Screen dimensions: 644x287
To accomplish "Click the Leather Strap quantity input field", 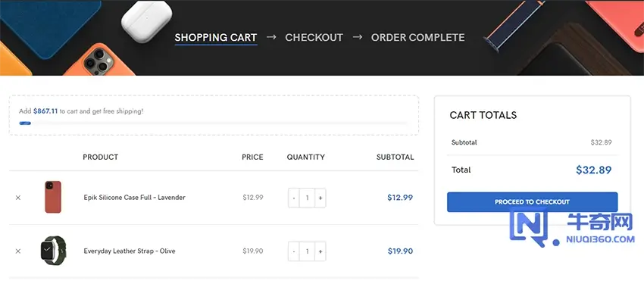I will pos(307,251).
